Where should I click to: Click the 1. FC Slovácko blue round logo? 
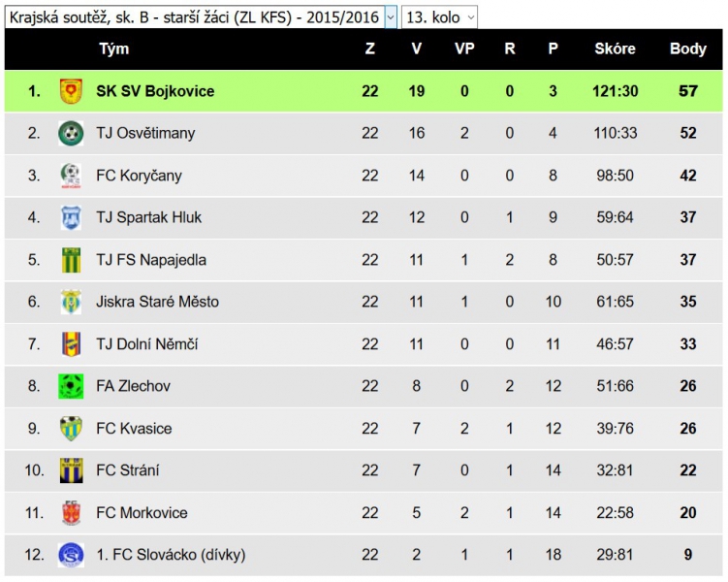click(x=71, y=555)
